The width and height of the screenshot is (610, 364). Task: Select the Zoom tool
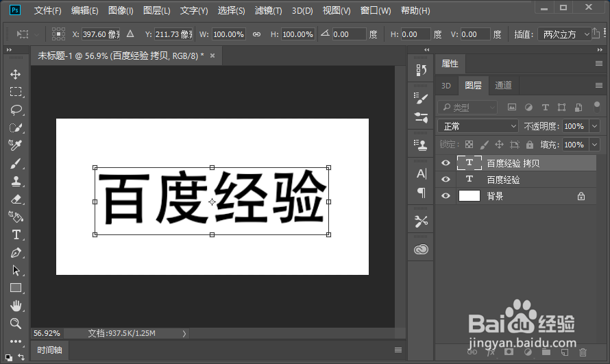(x=16, y=324)
